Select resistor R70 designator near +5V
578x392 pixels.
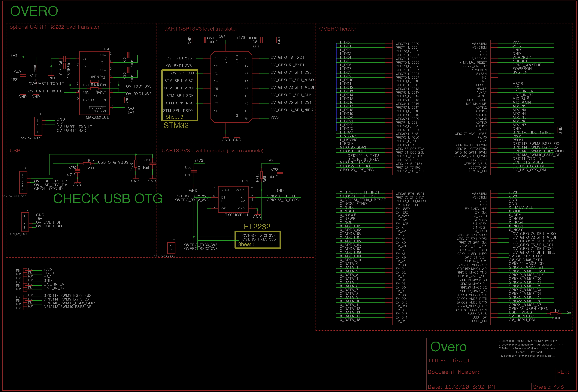[x=558, y=310]
